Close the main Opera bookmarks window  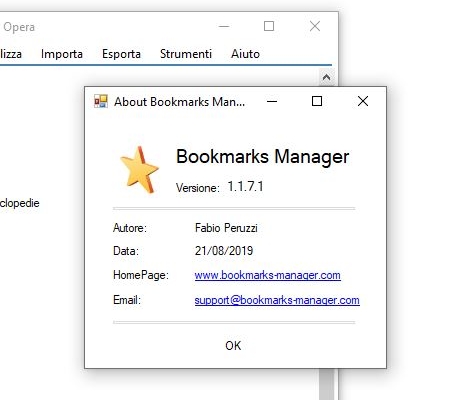315,26
